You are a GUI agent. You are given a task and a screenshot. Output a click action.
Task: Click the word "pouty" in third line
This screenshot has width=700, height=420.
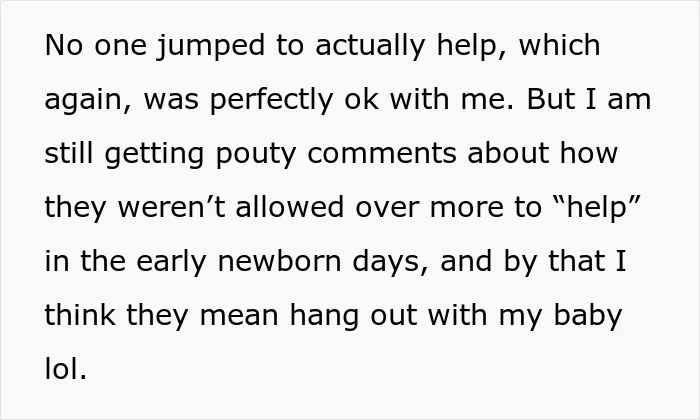(256, 155)
